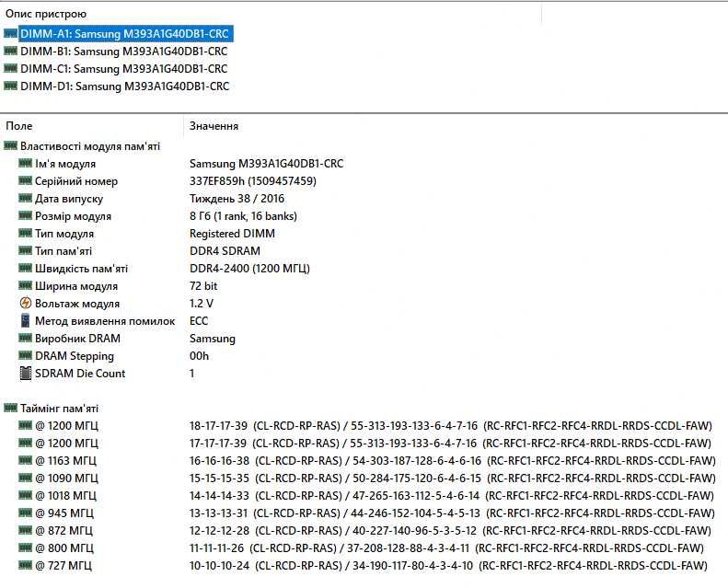Click icon next to 'Ім'я модуля'
This screenshot has width=728, height=588.
tap(25, 164)
